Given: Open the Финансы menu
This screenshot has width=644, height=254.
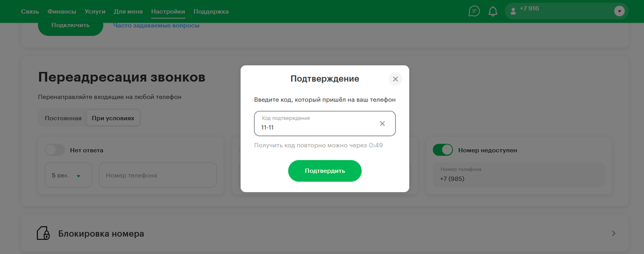Looking at the screenshot, I should [62, 12].
